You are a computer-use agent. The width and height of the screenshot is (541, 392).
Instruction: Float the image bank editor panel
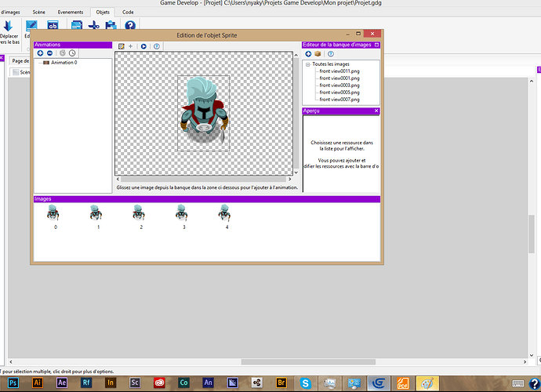[376, 45]
